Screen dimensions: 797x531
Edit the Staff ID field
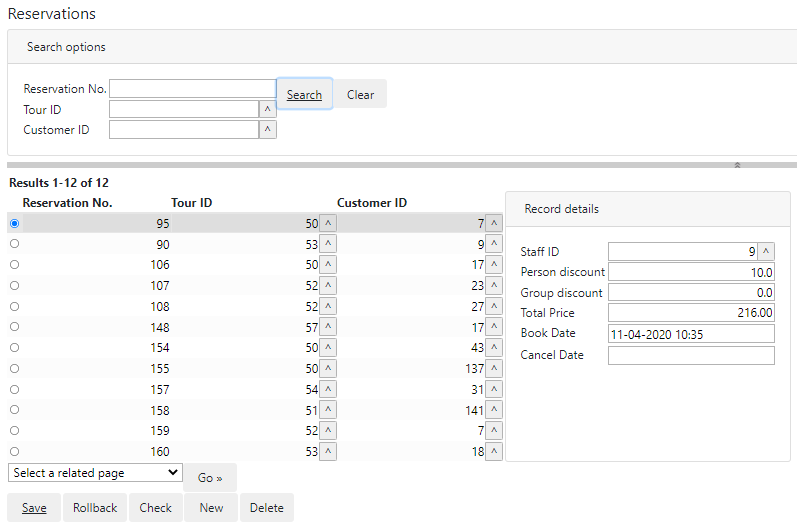[x=683, y=251]
